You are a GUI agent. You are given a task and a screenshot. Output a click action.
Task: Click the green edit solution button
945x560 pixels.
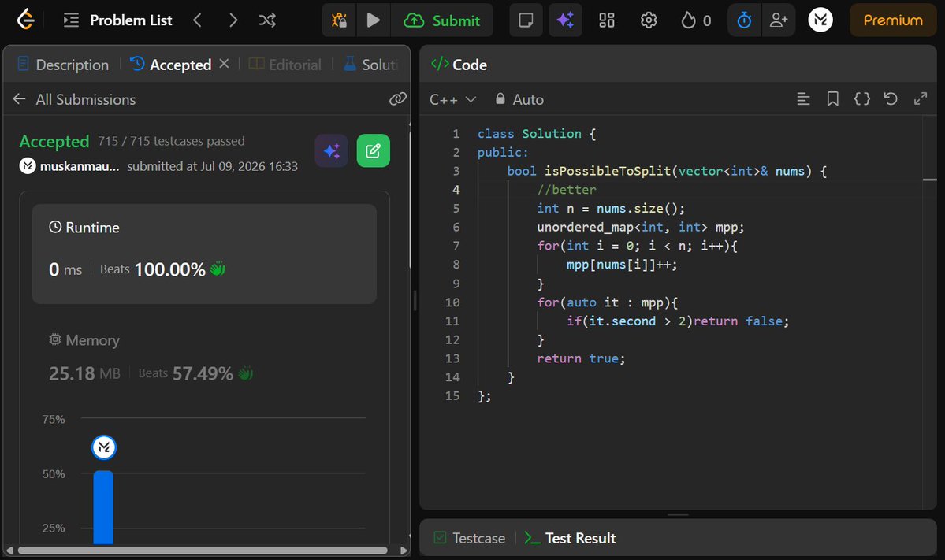pyautogui.click(x=373, y=150)
